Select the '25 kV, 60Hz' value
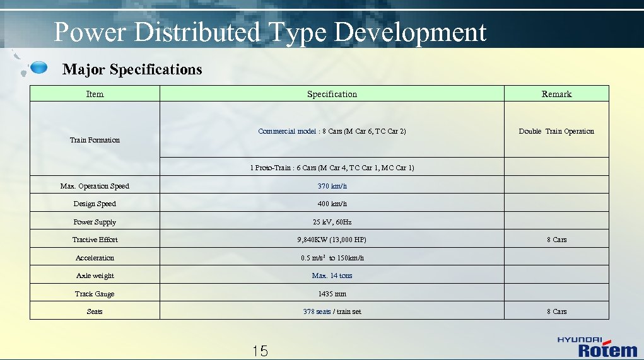Screen dimensions: 644x360 click(332, 222)
